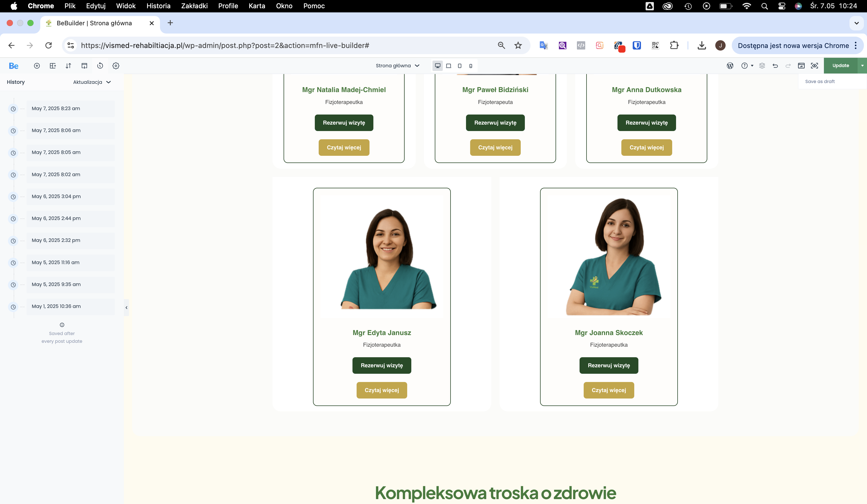Open the Widok menu in menu bar

[126, 6]
